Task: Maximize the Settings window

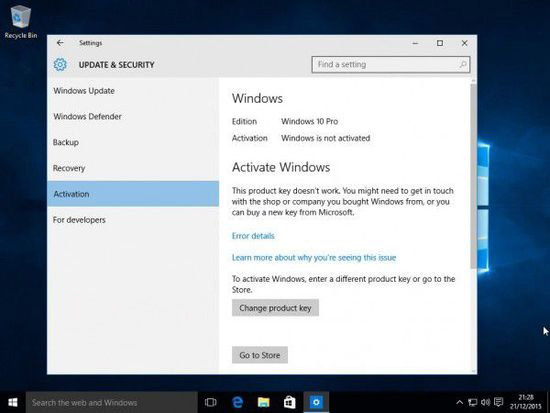Action: pyautogui.click(x=440, y=43)
